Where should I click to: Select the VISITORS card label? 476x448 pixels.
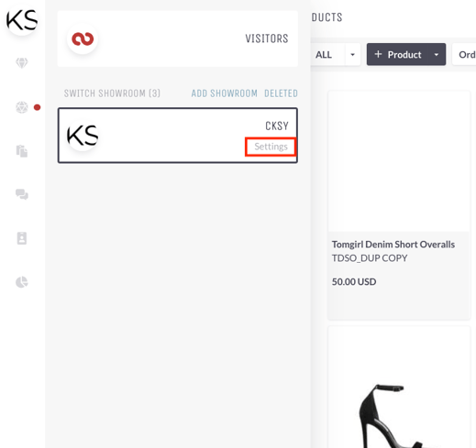point(267,38)
